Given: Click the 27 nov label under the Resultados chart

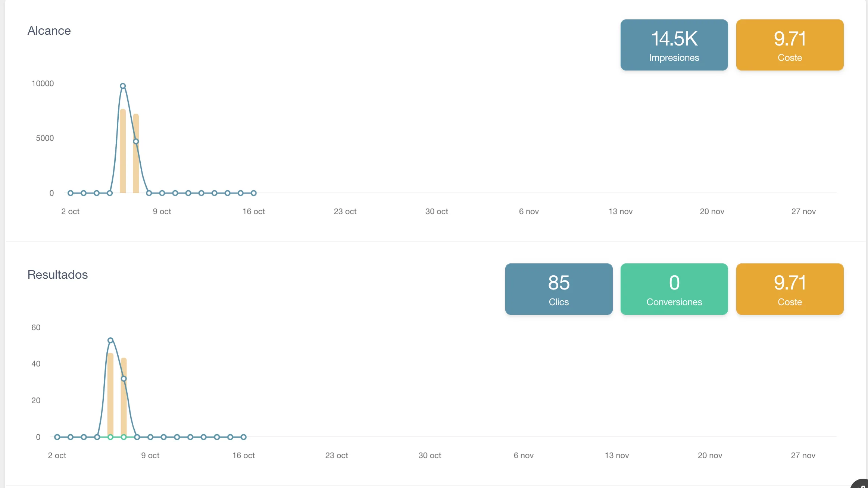Looking at the screenshot, I should coord(803,456).
